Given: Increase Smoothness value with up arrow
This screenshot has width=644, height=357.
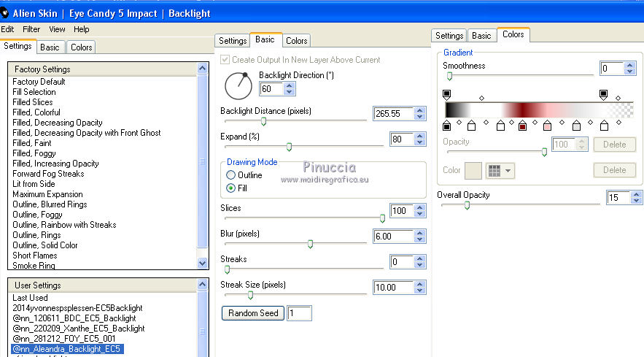Looking at the screenshot, I should [629, 65].
